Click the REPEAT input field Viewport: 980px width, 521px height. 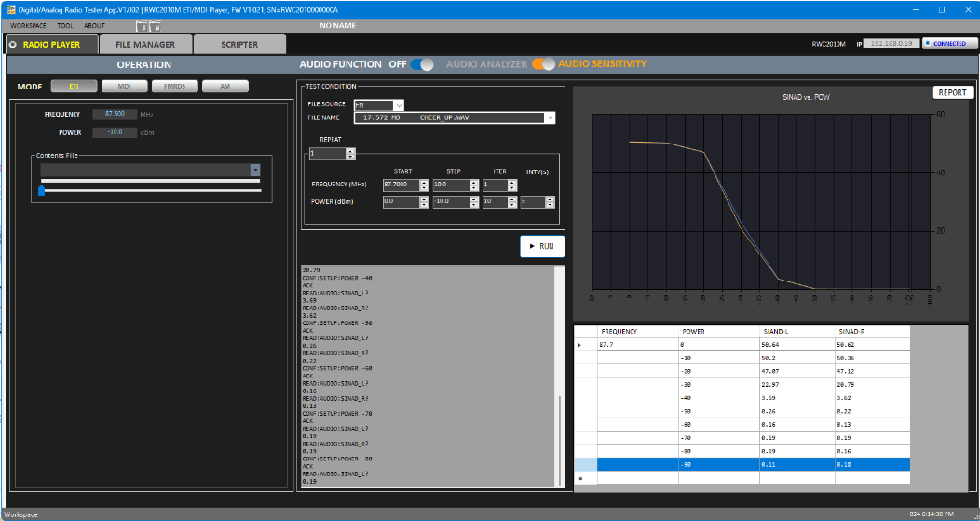[328, 154]
